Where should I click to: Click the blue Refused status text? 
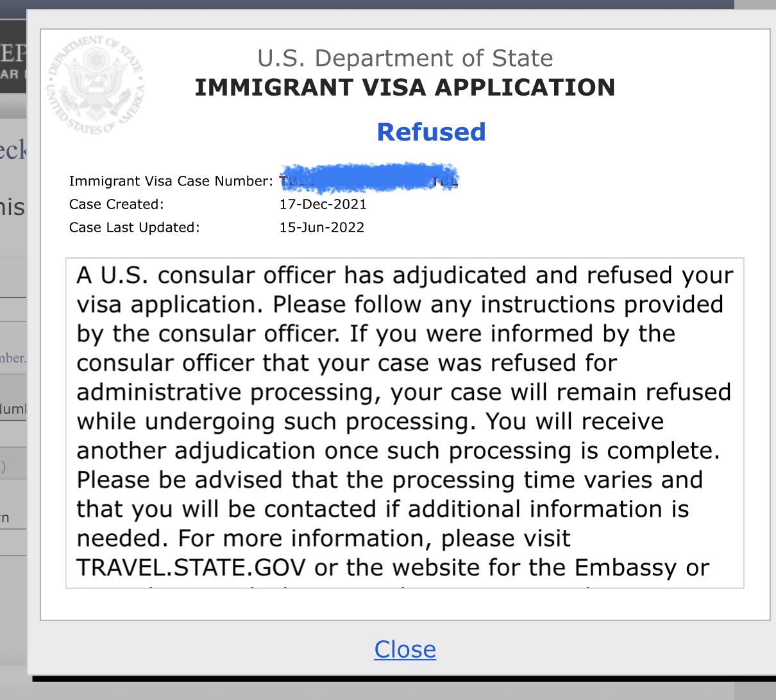[431, 132]
